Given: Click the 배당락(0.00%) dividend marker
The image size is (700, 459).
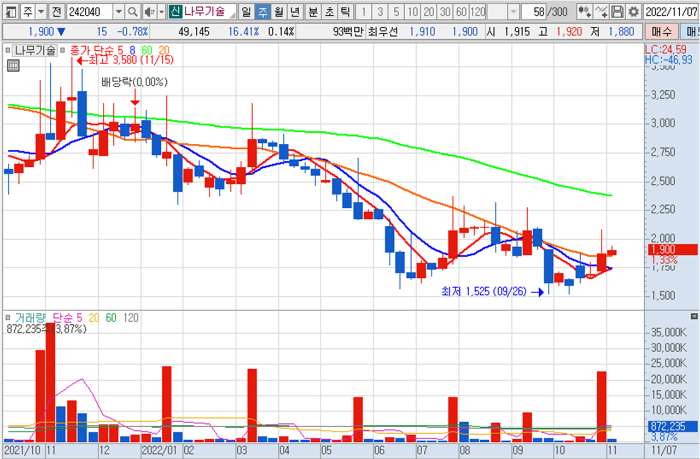Looking at the screenshot, I should tap(134, 82).
